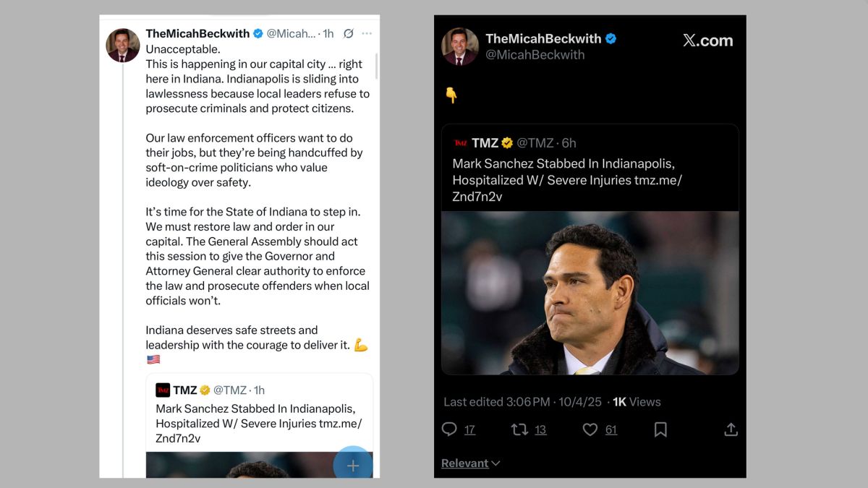
Task: Open the 13 reposts count
Action: tap(540, 430)
